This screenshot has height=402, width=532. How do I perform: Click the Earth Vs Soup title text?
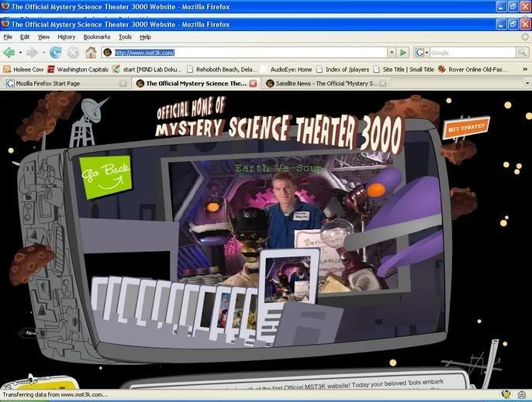278,168
